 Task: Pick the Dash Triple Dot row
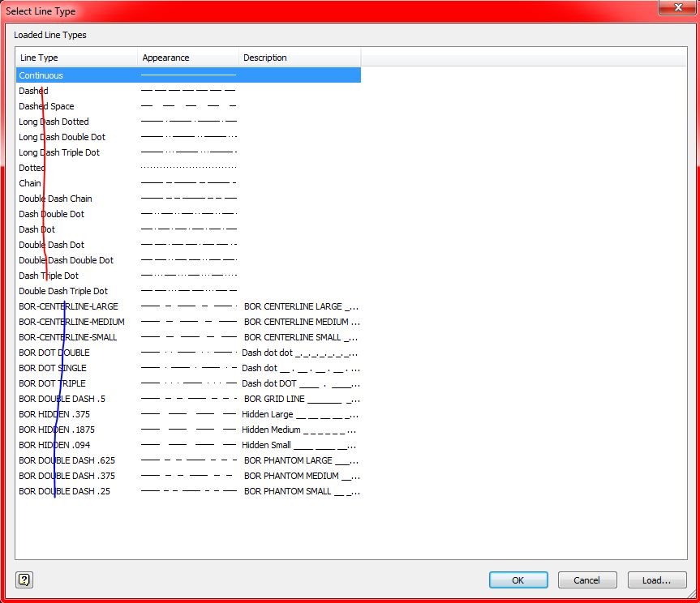[x=188, y=276]
